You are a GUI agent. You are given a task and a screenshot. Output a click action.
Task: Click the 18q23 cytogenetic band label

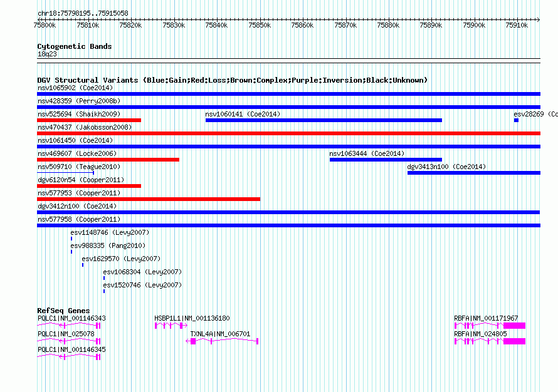pyautogui.click(x=47, y=54)
